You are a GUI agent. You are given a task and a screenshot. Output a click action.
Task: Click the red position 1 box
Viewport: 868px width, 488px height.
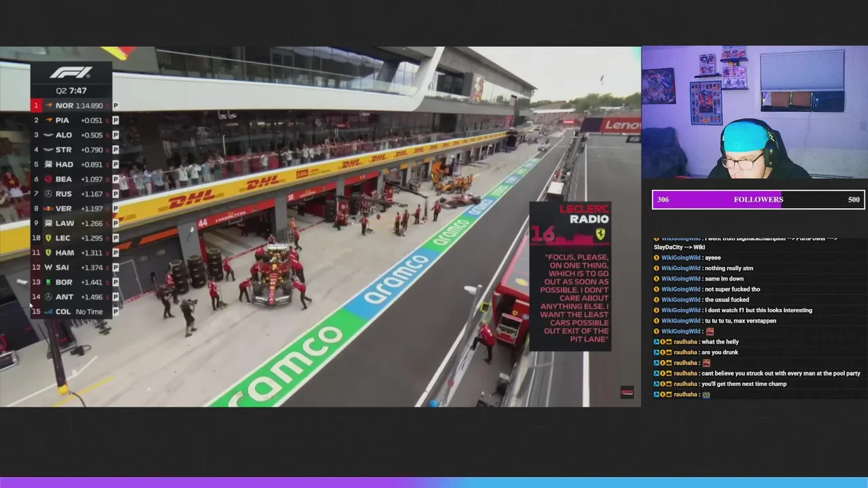[36, 106]
